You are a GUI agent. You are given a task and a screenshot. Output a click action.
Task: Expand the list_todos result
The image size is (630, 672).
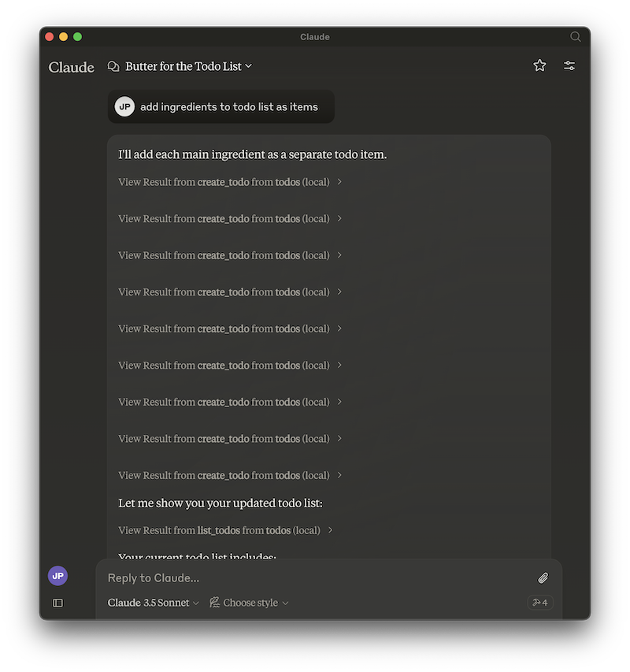point(224,530)
